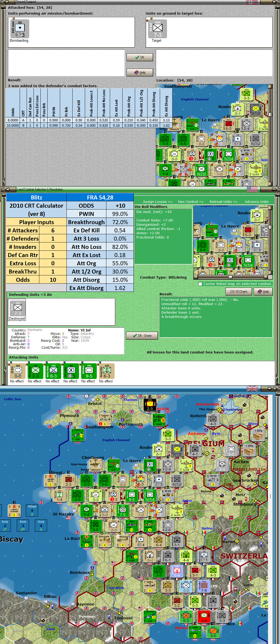This screenshot has height=644, width=280.
Task: Move Ground Support mini-map vertical scroll thumb
Action: [x=270, y=114]
